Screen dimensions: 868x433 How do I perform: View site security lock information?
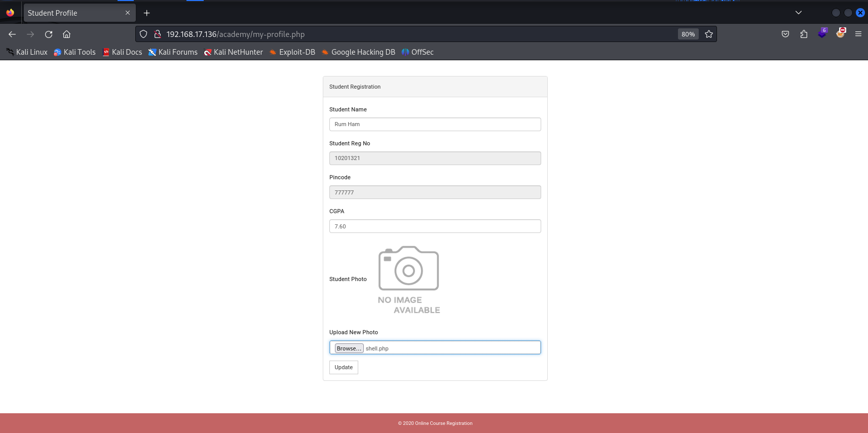pyautogui.click(x=157, y=34)
